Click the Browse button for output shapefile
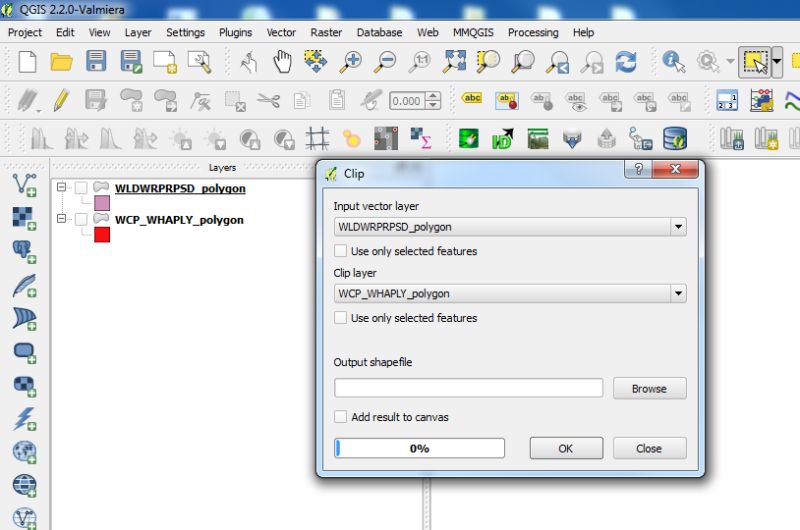This screenshot has width=800, height=530. [x=649, y=389]
